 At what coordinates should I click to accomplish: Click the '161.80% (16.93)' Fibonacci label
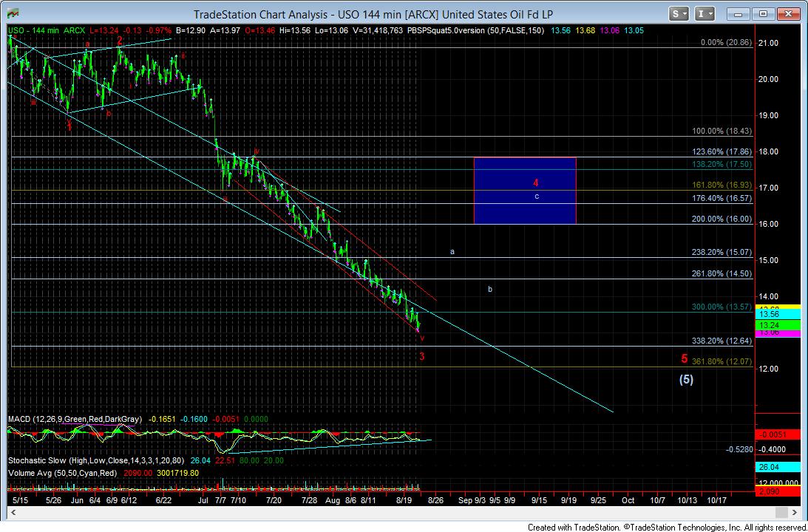[x=722, y=185]
